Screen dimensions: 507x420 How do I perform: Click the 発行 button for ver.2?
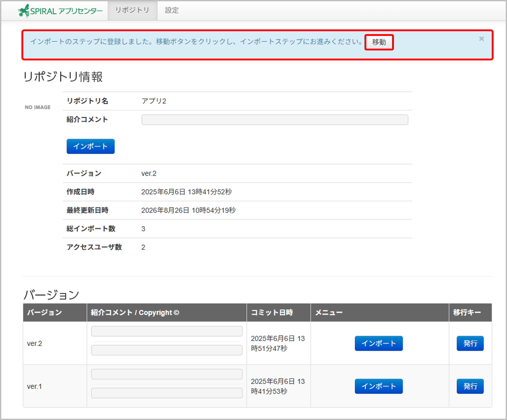470,343
